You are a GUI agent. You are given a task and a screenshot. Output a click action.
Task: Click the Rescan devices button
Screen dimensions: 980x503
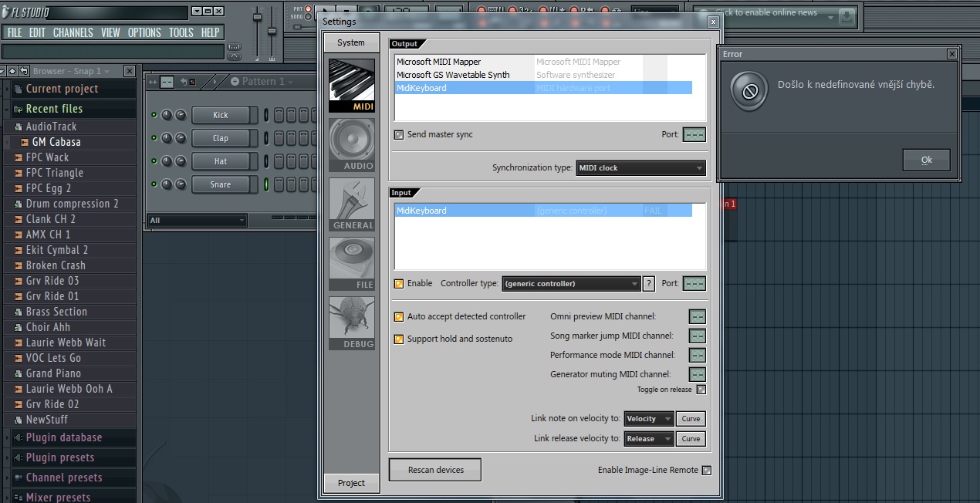[x=435, y=470]
